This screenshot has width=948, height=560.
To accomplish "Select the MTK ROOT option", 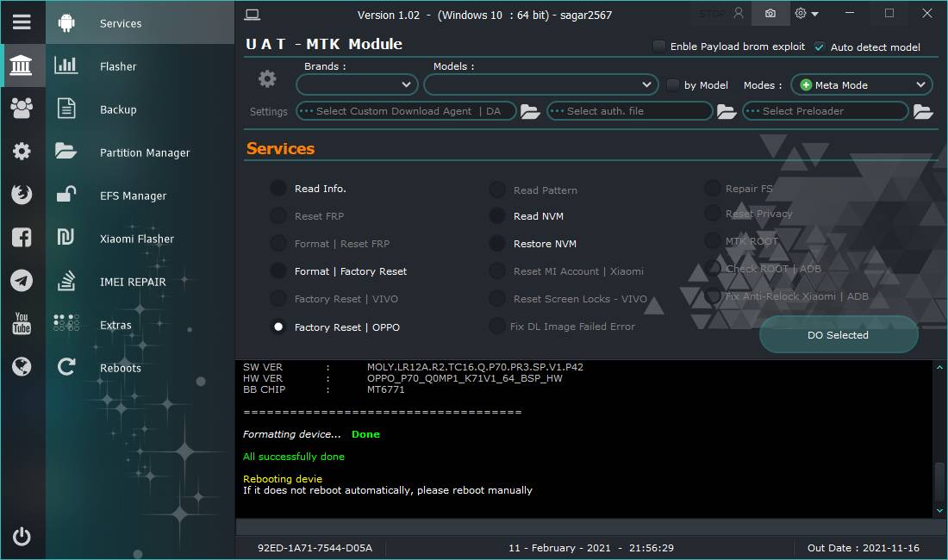I will [x=712, y=241].
